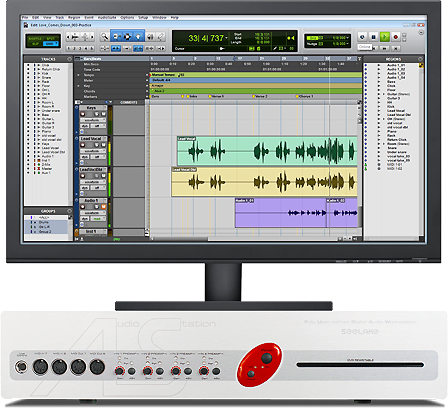The image size is (448, 408).
Task: Open the File menu
Action: point(25,17)
